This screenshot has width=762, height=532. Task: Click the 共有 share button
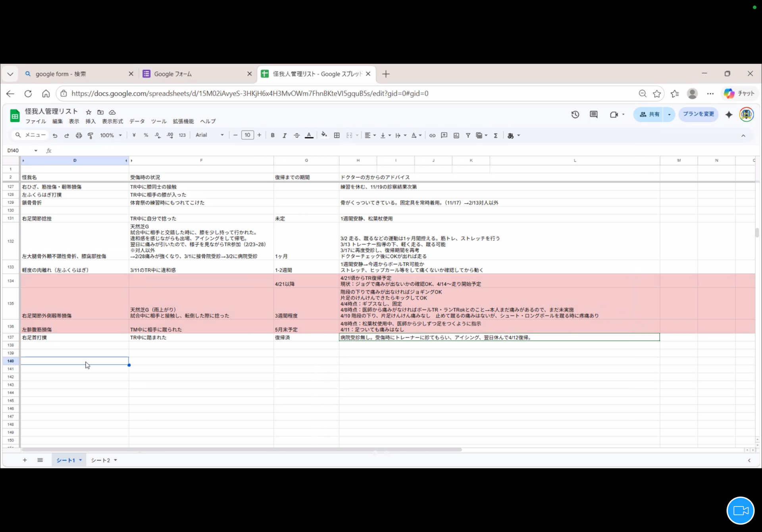click(x=649, y=114)
